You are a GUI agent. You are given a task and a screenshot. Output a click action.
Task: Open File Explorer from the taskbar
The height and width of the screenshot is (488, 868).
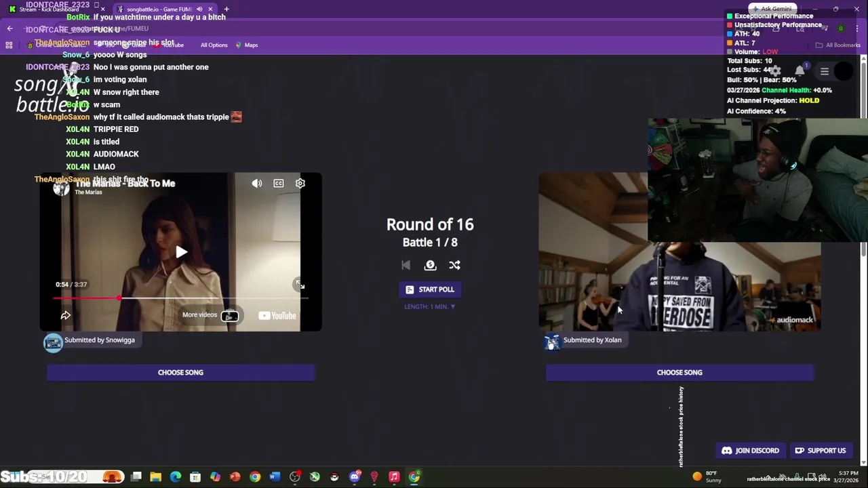pyautogui.click(x=155, y=476)
